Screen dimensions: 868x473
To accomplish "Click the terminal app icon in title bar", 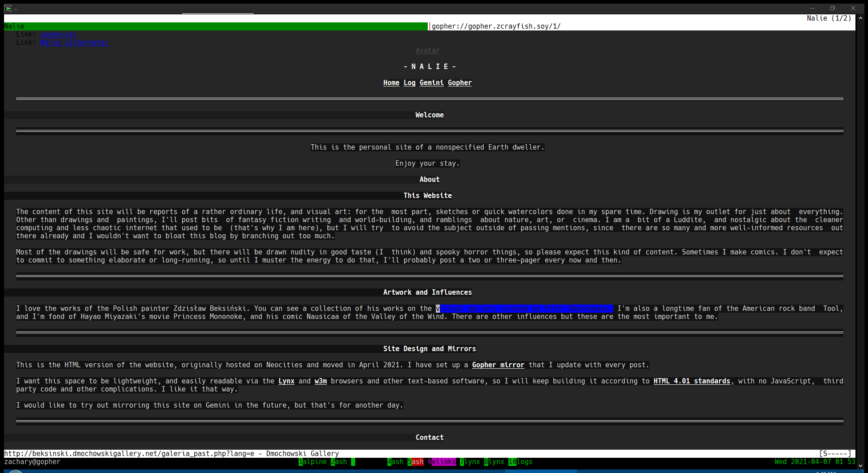I will (x=8, y=8).
